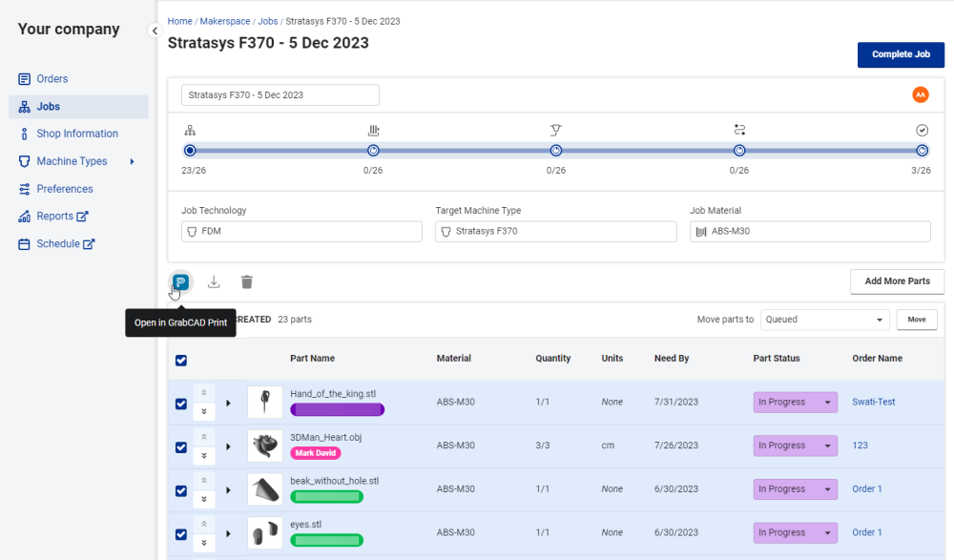Viewport: 954px width, 560px height.
Task: Uncheck the beak_without_hole.stl row checkbox
Action: click(181, 490)
